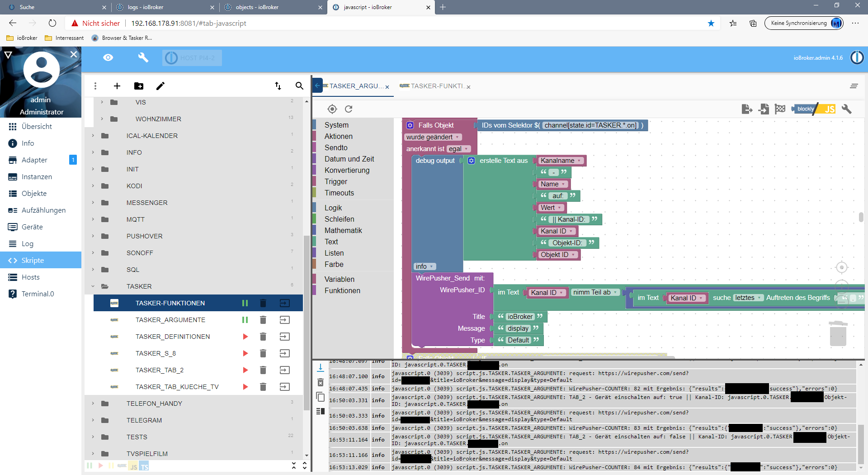Start the TASKER_TAB_KUECHE_TV script

point(245,387)
